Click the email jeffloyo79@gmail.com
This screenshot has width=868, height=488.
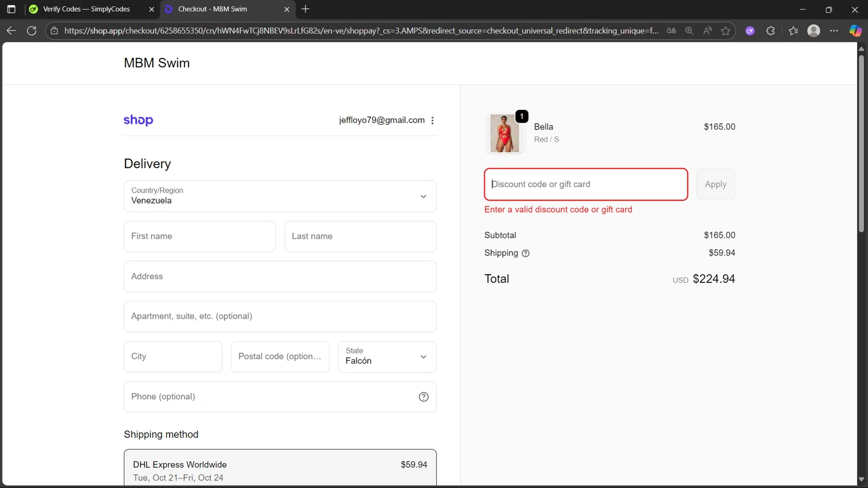[382, 120]
